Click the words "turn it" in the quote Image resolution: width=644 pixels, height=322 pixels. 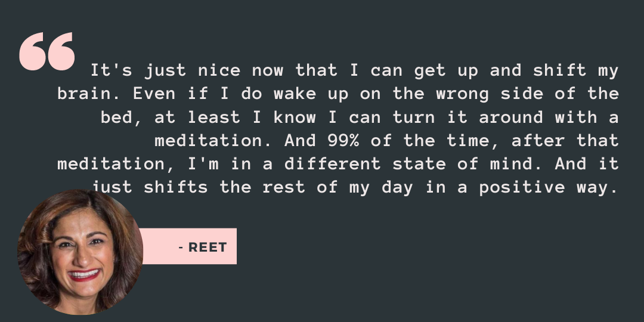[430, 117]
